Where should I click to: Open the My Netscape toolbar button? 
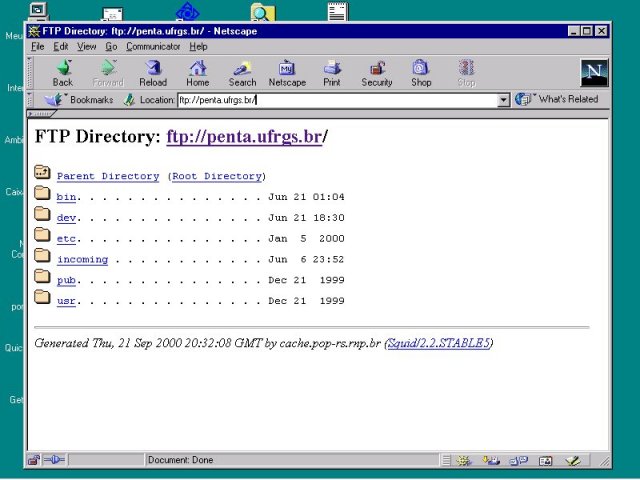(x=287, y=73)
